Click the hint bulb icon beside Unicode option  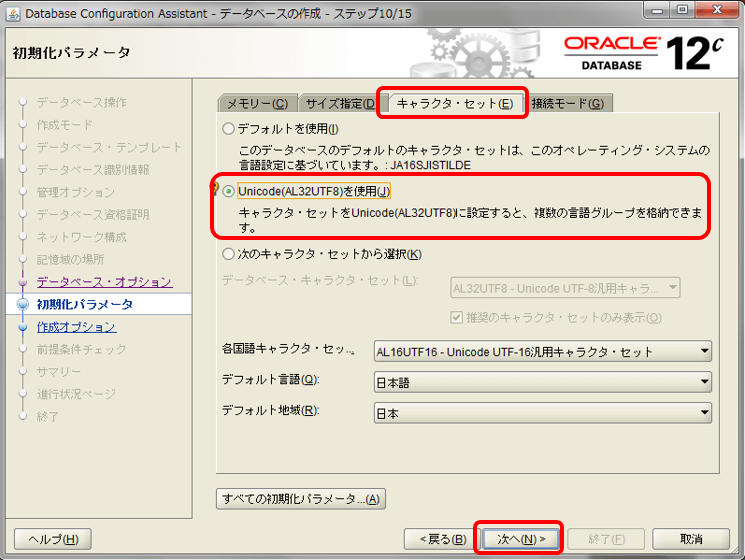click(215, 189)
